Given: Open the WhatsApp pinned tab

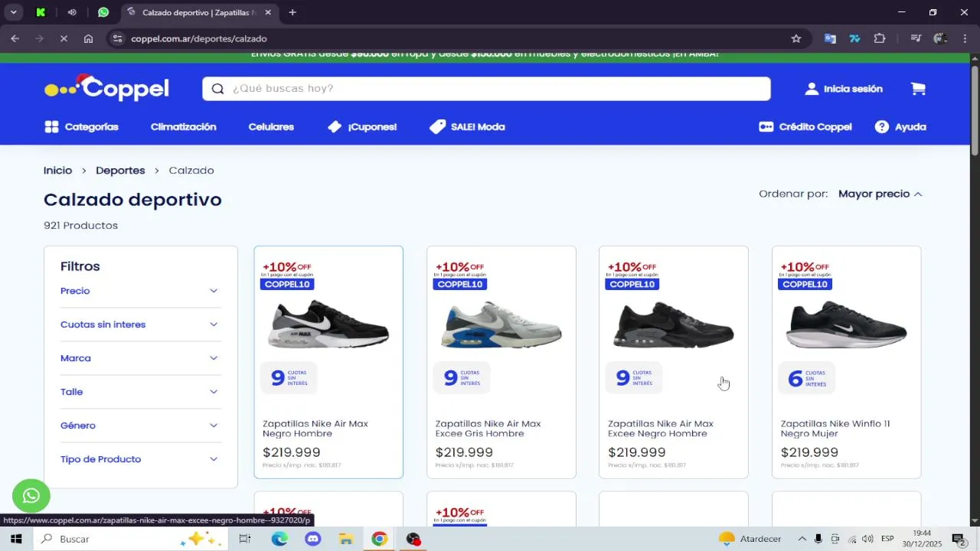Looking at the screenshot, I should click(x=103, y=12).
